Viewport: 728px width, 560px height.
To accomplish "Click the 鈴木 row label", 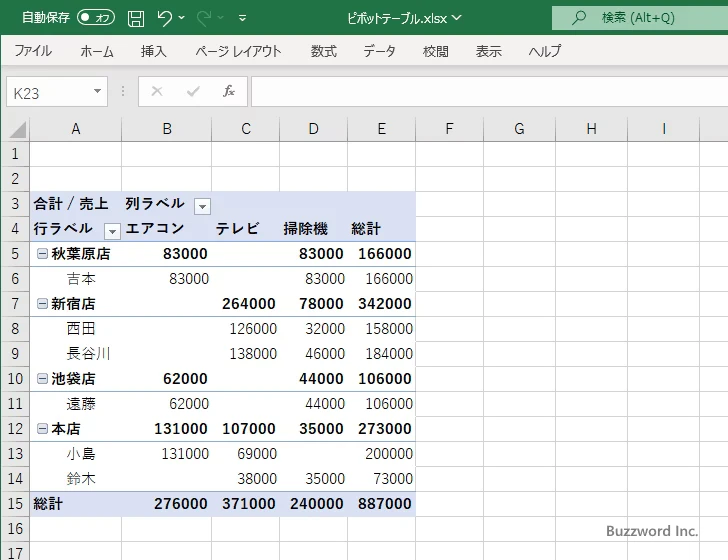I will pyautogui.click(x=81, y=479).
